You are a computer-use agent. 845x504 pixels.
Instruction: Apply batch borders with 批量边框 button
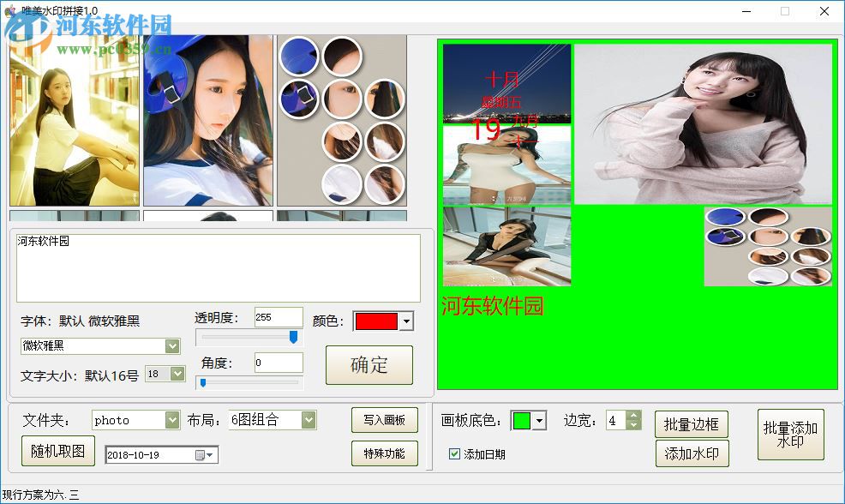[692, 423]
